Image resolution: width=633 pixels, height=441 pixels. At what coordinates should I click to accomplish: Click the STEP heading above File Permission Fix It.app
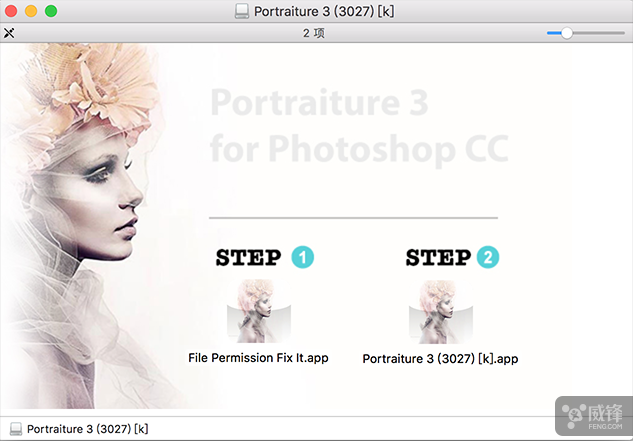point(249,258)
